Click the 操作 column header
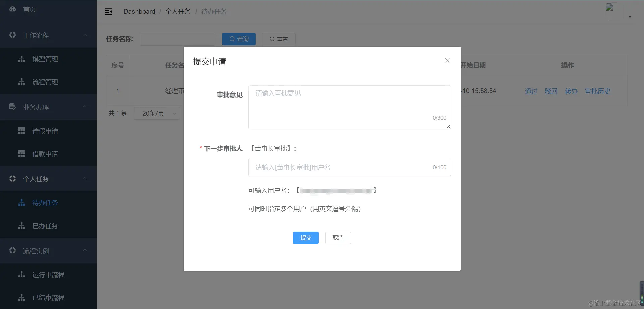This screenshot has height=309, width=644. coord(568,65)
